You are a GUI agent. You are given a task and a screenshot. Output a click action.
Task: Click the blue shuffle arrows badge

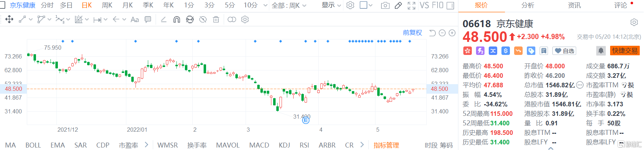click(493, 51)
